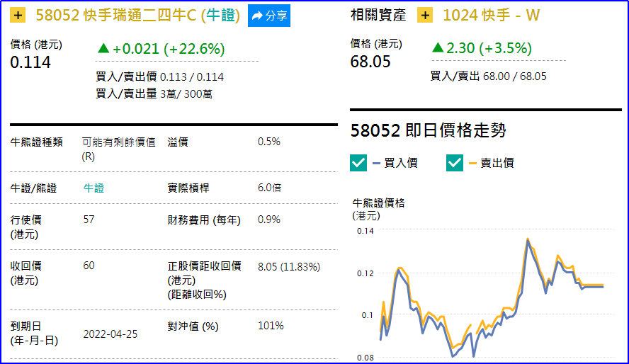Toggle the 賣出價 chart line checkbox
The height and width of the screenshot is (364, 629).
455,163
